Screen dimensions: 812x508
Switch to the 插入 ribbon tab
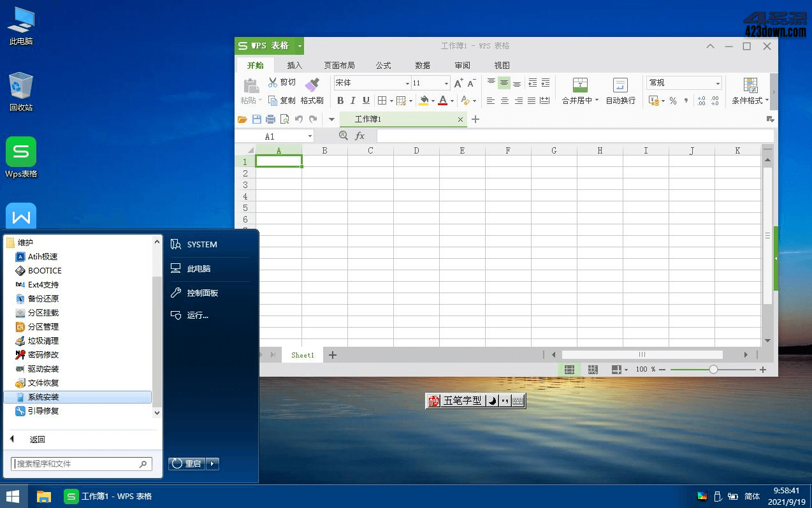coord(294,65)
